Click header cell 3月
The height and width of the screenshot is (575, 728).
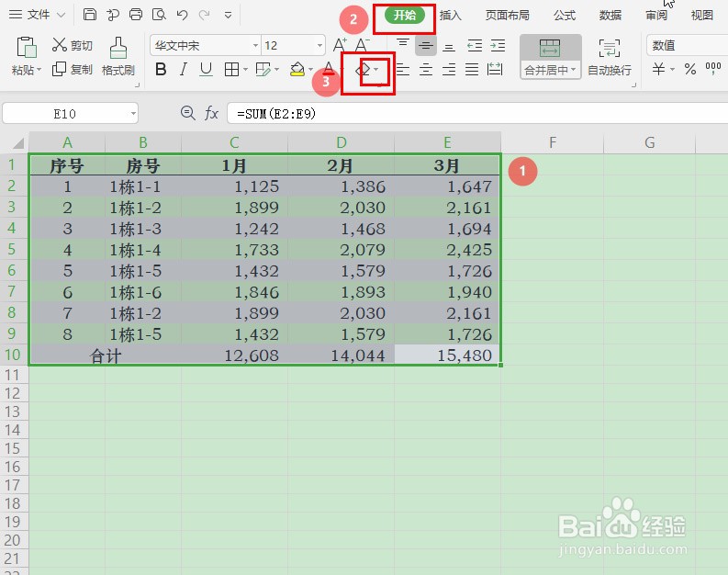[447, 165]
